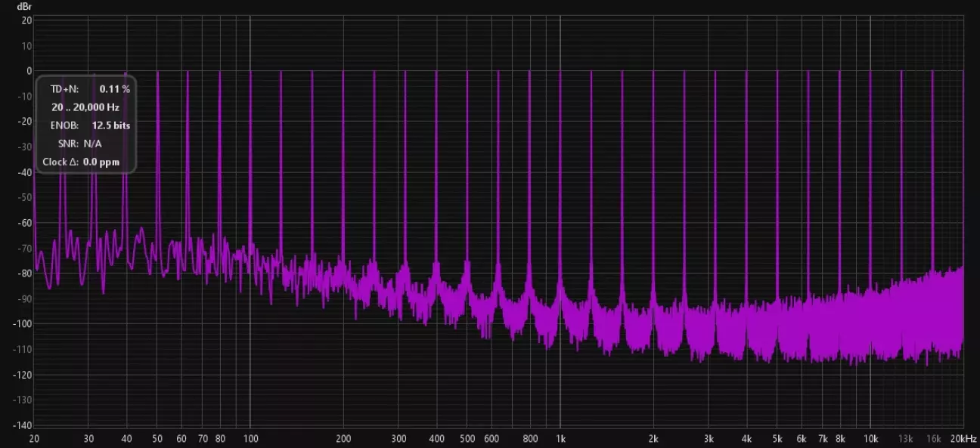Click the 100 label on the frequency axis
Image resolution: width=980 pixels, height=448 pixels.
pos(250,439)
